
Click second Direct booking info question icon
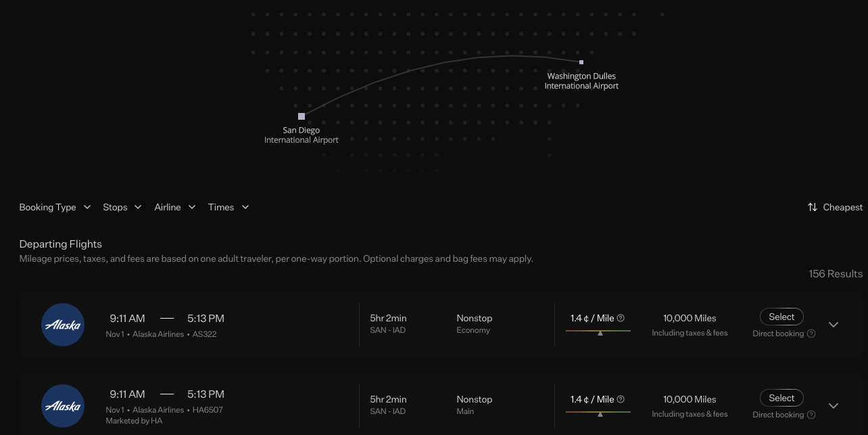pos(811,415)
